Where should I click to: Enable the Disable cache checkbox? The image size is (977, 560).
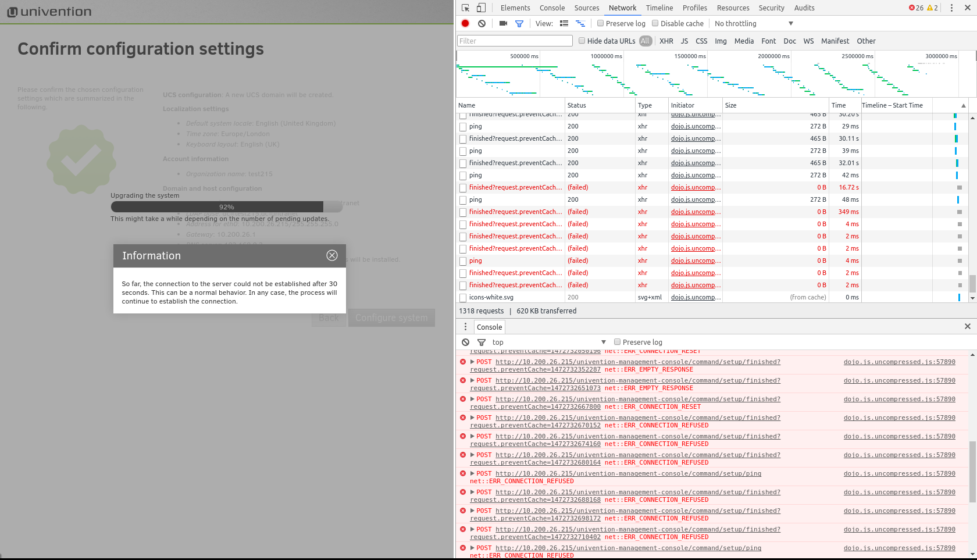655,24
